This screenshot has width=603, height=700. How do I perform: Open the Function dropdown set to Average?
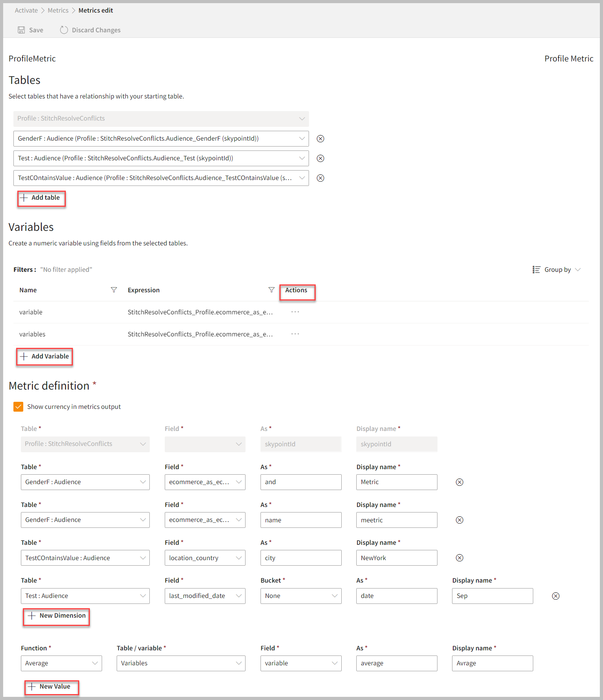pyautogui.click(x=61, y=663)
